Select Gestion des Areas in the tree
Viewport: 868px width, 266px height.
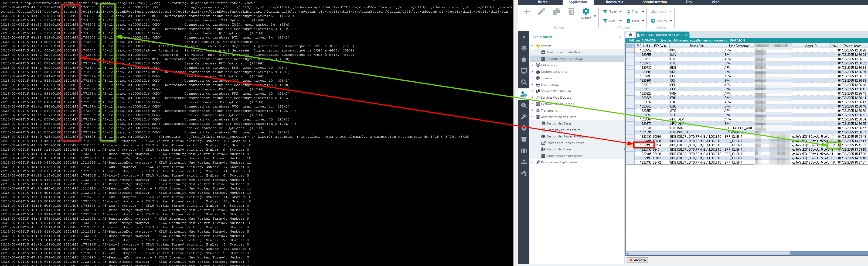coord(558,150)
